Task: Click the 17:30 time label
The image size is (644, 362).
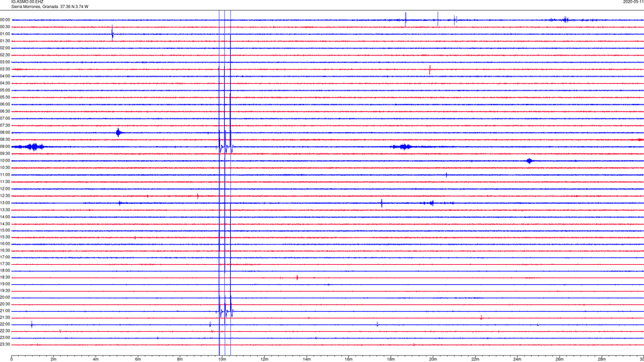Action: 5,264
